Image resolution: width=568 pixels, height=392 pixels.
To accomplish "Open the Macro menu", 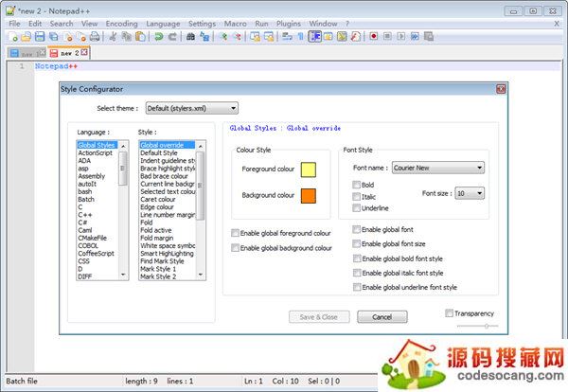I will point(235,24).
